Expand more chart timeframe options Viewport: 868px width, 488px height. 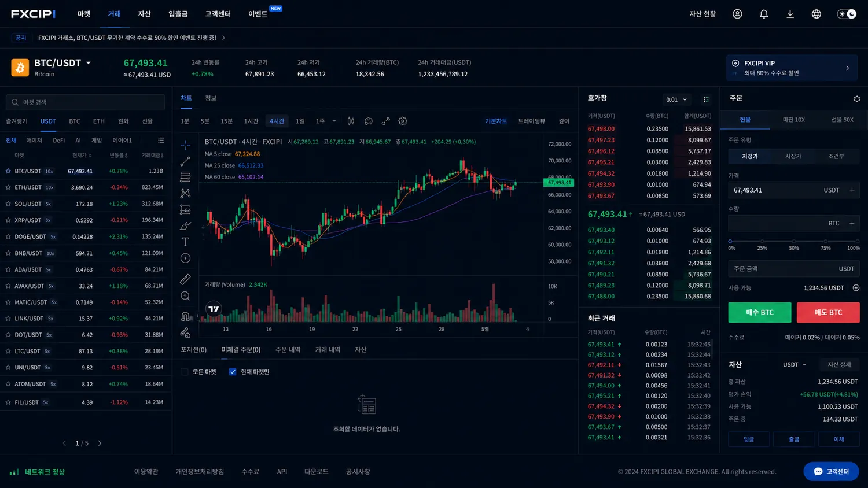coord(334,121)
